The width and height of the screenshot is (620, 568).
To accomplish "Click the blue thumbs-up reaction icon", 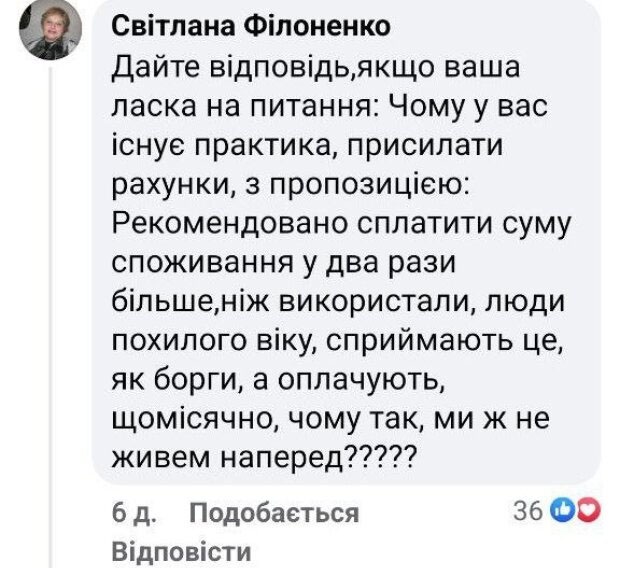I will tap(561, 512).
